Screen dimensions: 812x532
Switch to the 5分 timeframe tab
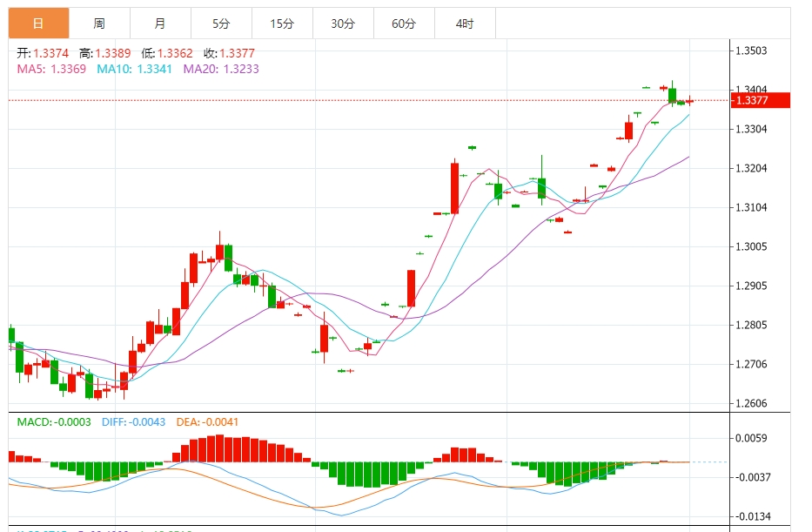(x=221, y=24)
